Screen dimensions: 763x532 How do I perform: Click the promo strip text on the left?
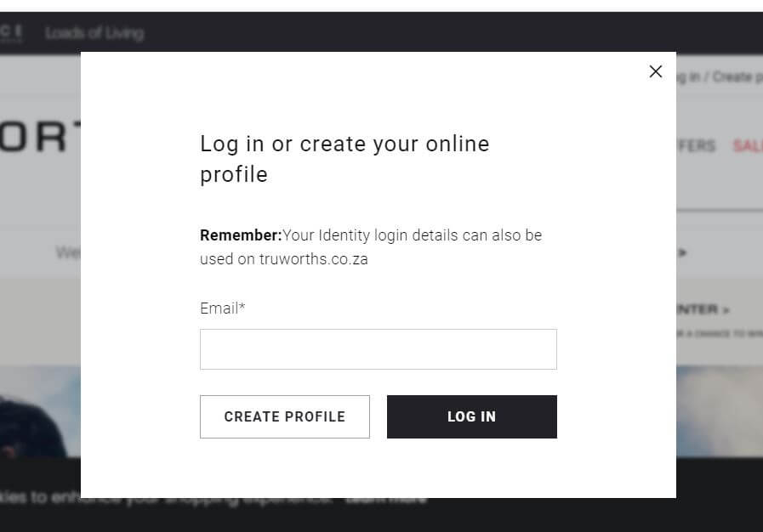68,252
